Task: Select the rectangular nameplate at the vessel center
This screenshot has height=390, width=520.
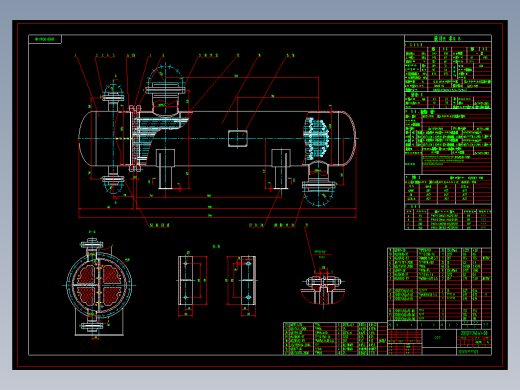Action: click(x=238, y=138)
